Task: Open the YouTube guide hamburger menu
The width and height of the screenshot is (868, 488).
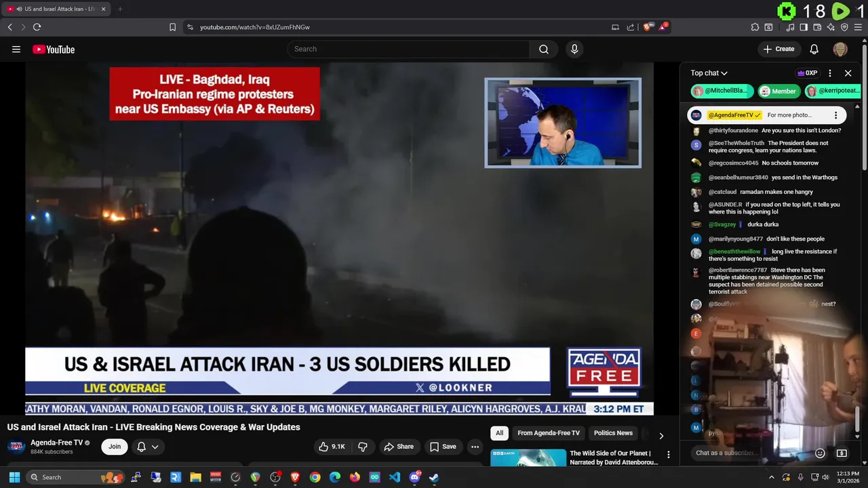Action: 16,49
